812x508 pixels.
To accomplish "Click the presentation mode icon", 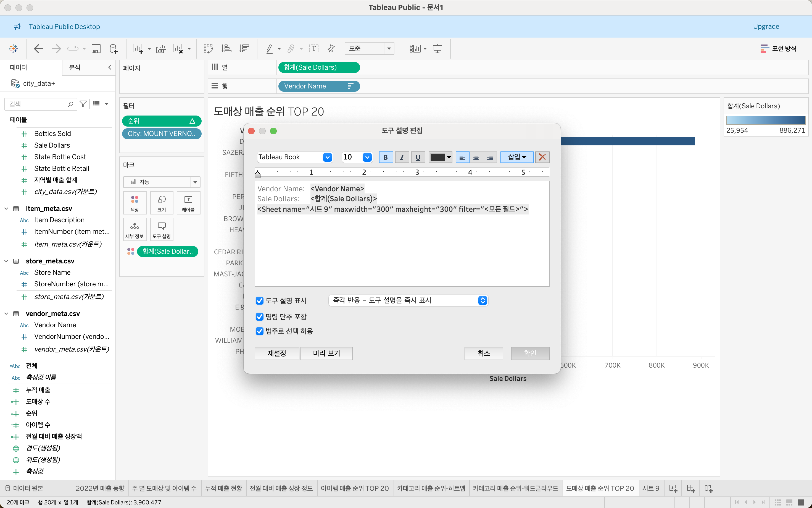I will coord(437,49).
